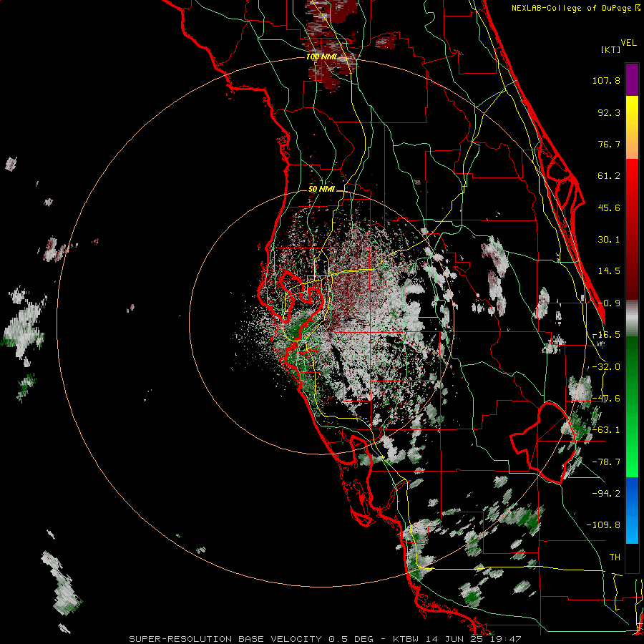Screen dimensions: 644x644
Task: Click the 61.2 value on velocity scale
Action: coord(609,176)
